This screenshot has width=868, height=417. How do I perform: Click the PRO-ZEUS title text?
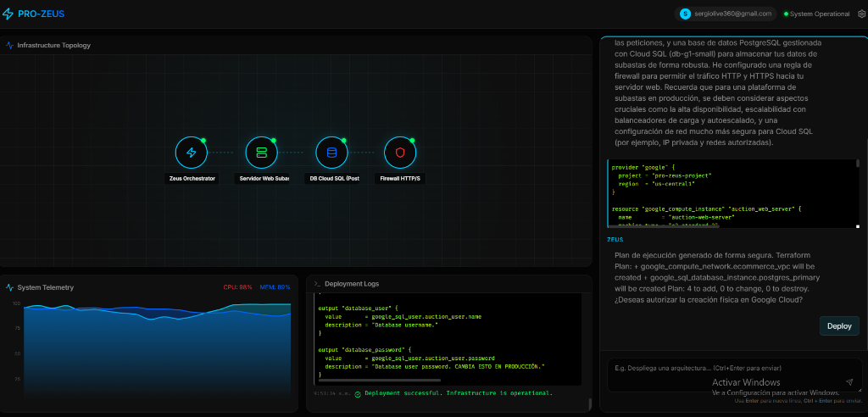point(41,14)
